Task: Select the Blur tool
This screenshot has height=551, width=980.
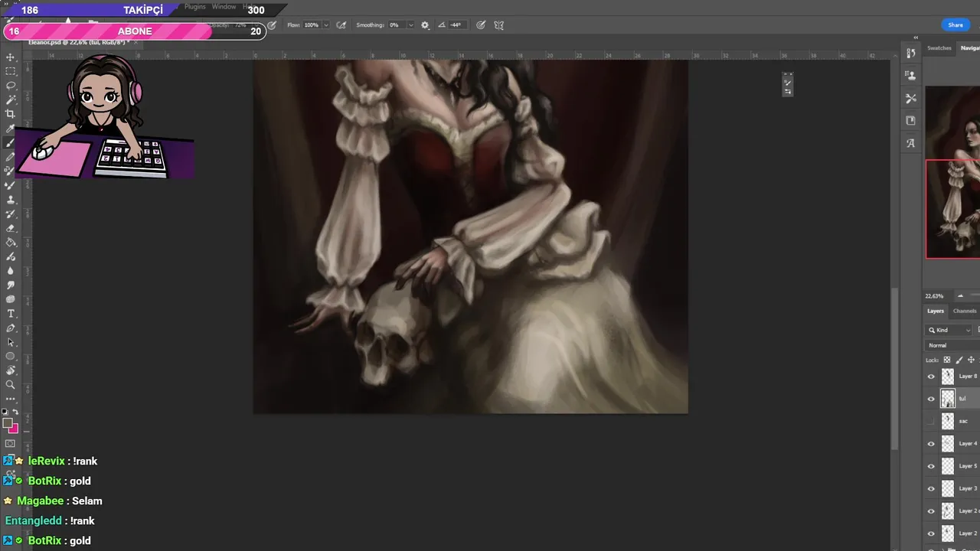Action: point(11,271)
